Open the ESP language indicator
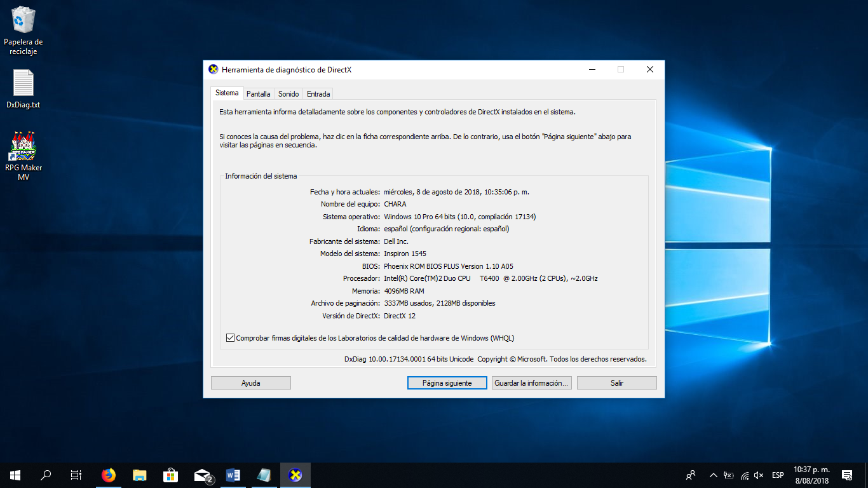The image size is (868, 488). tap(778, 475)
